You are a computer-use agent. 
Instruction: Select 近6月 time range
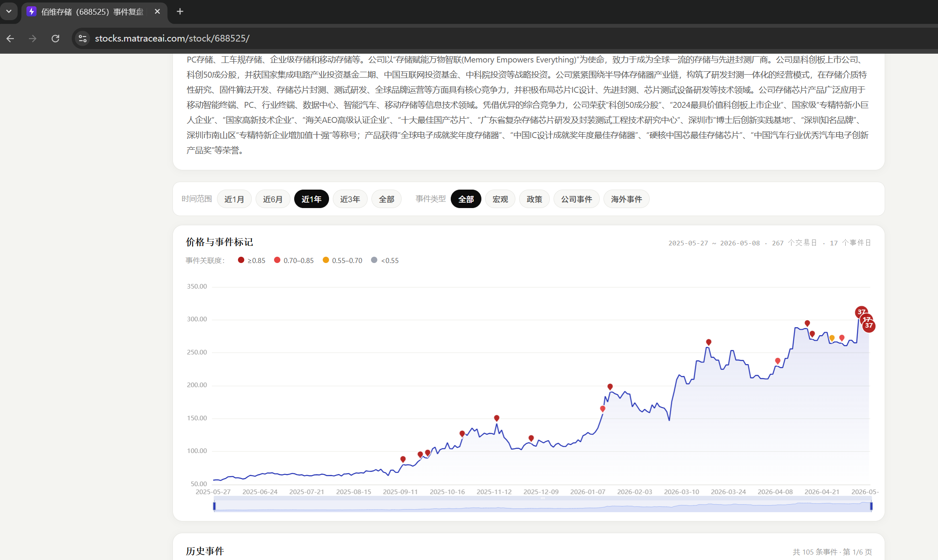(x=273, y=199)
